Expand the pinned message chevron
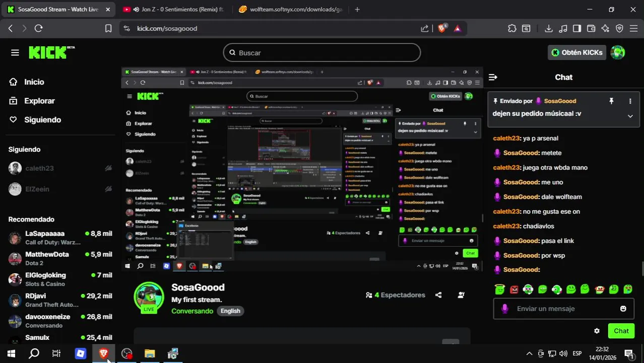Viewport: 644px width, 363px height. click(630, 116)
